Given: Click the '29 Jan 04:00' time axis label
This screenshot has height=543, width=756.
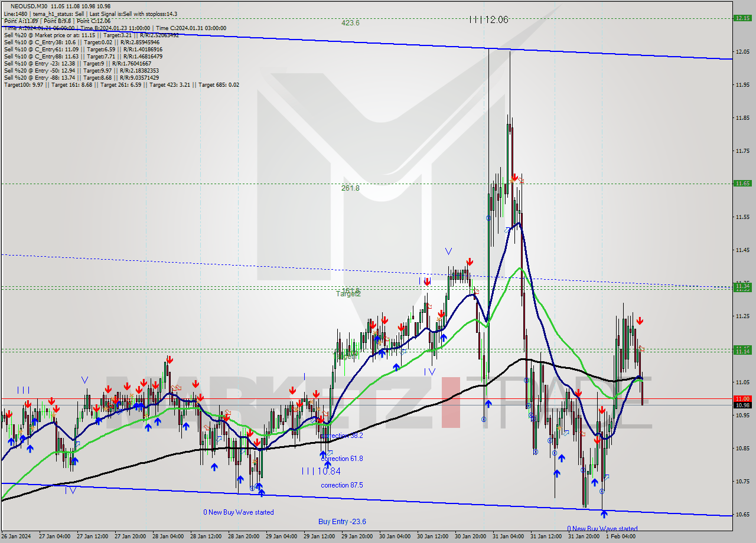Looking at the screenshot, I should tap(282, 537).
